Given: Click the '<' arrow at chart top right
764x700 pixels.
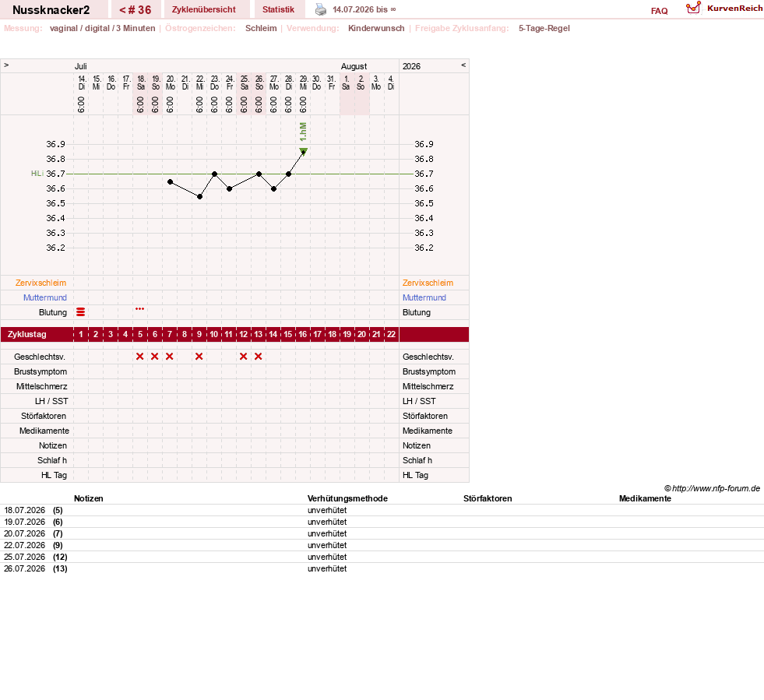Looking at the screenshot, I should (x=463, y=65).
